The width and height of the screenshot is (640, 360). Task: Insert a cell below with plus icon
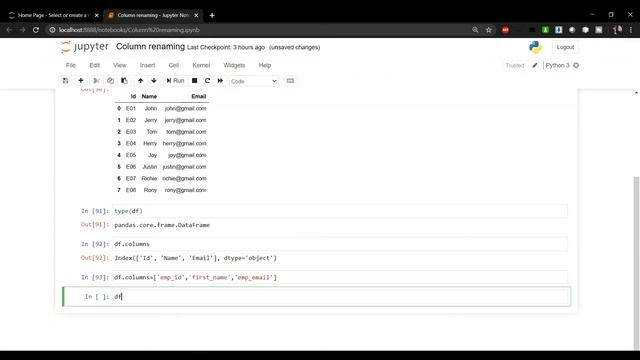pyautogui.click(x=81, y=81)
